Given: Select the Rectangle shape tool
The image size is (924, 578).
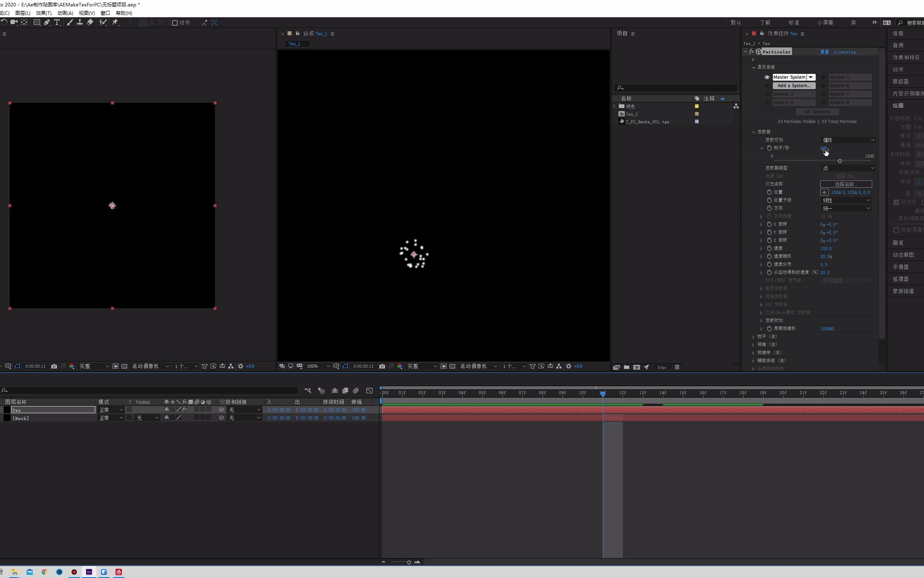Looking at the screenshot, I should pos(36,22).
